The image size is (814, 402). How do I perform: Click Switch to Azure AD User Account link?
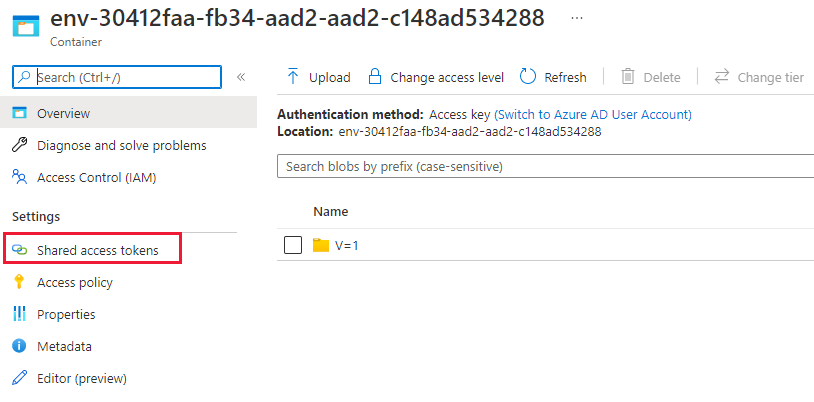pos(593,115)
